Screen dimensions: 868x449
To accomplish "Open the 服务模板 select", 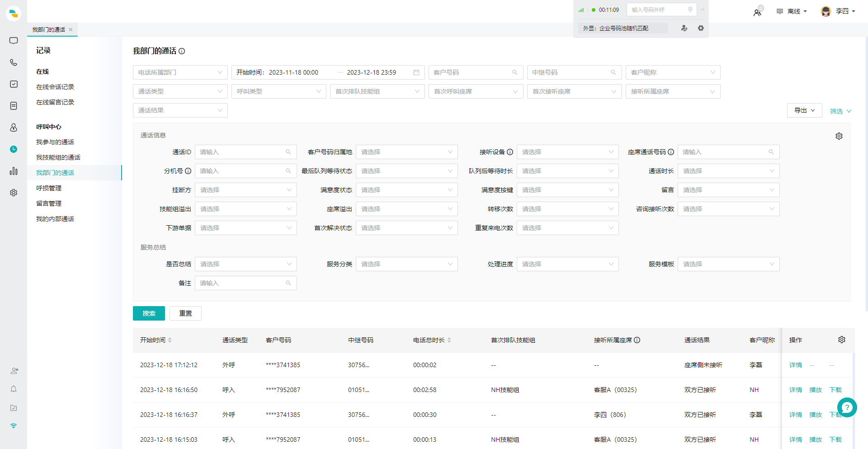I will pos(729,264).
